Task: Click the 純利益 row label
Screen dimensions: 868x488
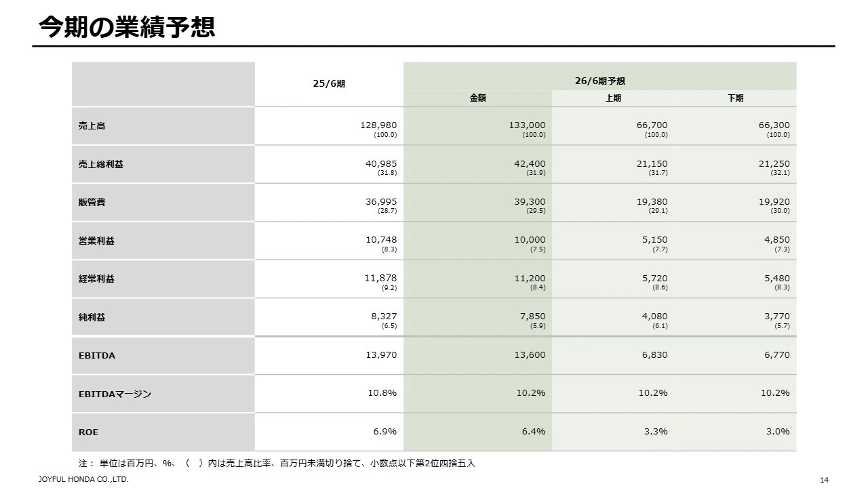Action: 92,317
